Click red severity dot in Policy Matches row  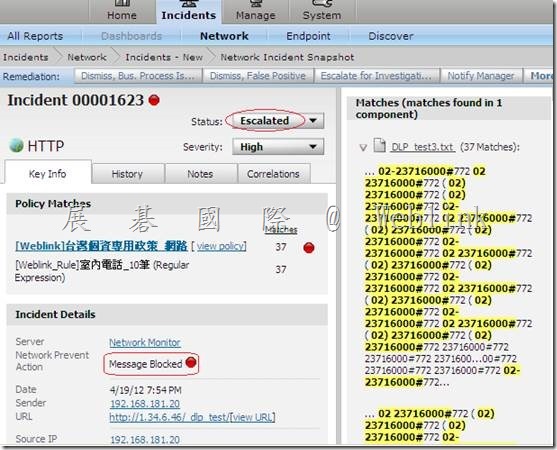(x=309, y=248)
